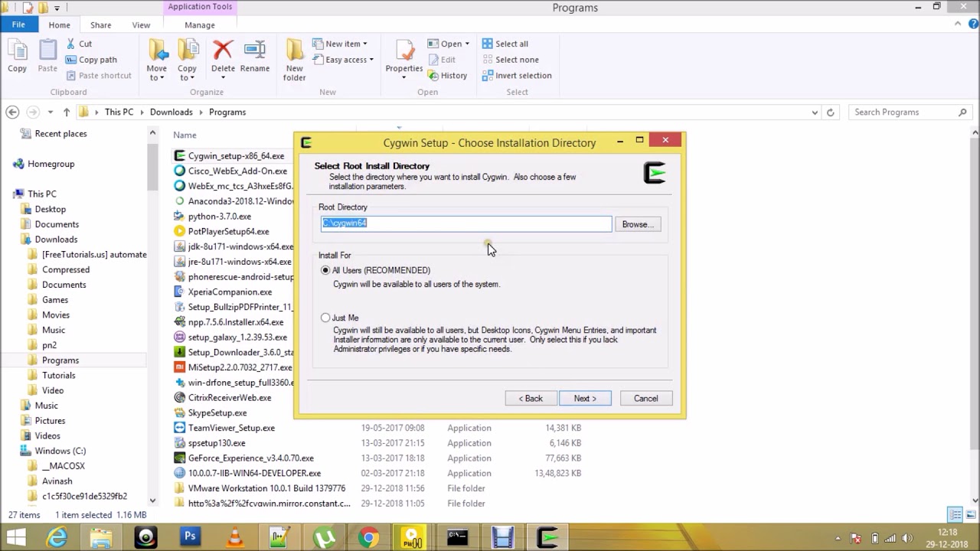
Task: Click the < Back button
Action: (x=531, y=398)
